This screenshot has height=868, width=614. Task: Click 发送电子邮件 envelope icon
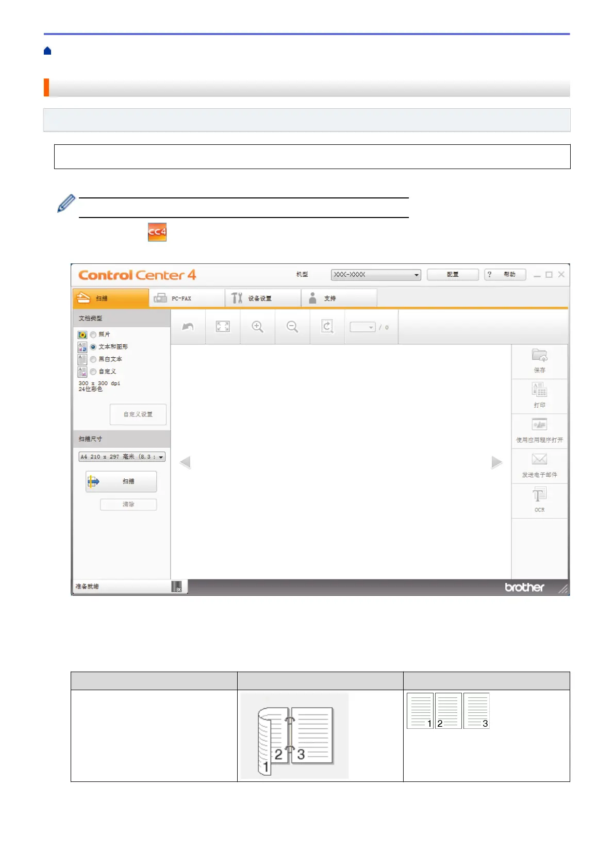[x=539, y=460]
